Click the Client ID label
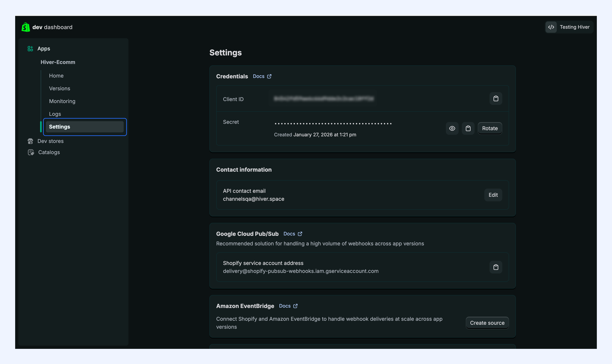 233,99
